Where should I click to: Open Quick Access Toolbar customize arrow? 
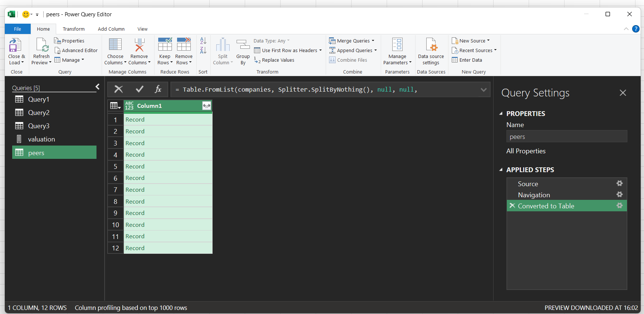point(37,15)
